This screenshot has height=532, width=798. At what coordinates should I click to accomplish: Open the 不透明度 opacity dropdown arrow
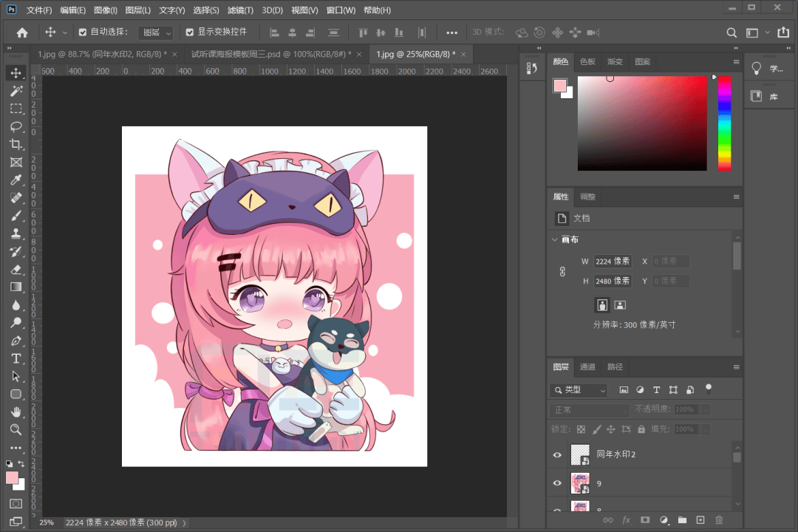[706, 409]
